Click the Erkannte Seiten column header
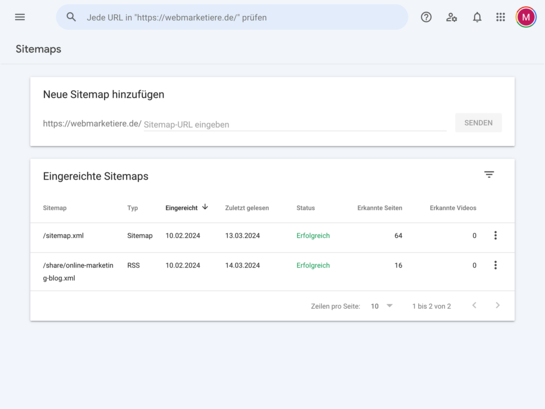The image size is (545, 409). [380, 208]
